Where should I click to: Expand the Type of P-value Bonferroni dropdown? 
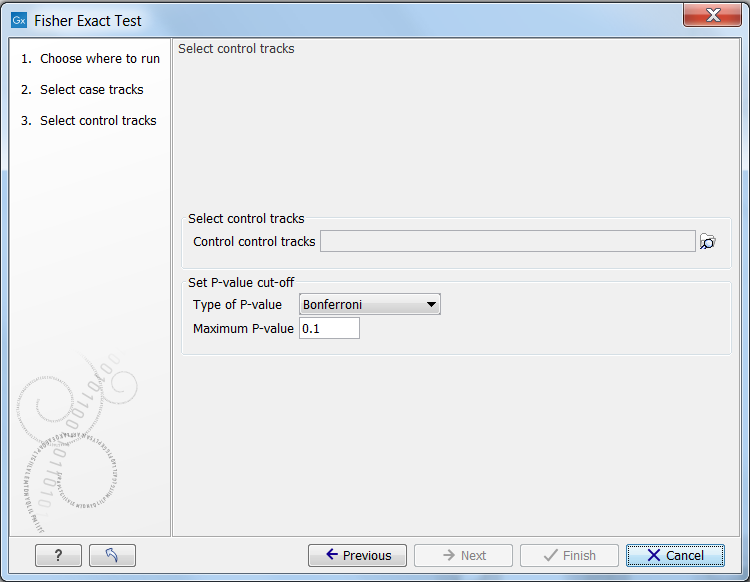point(370,304)
